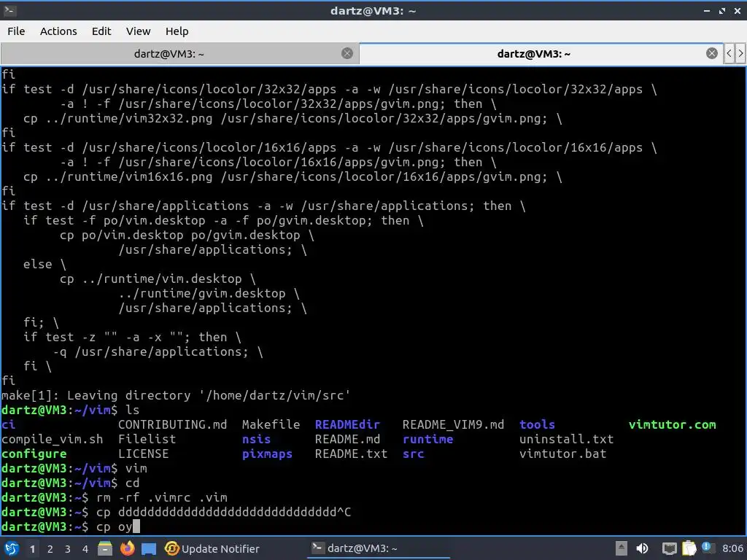
Task: Click the terminal icon in title bar
Action: (x=10, y=10)
